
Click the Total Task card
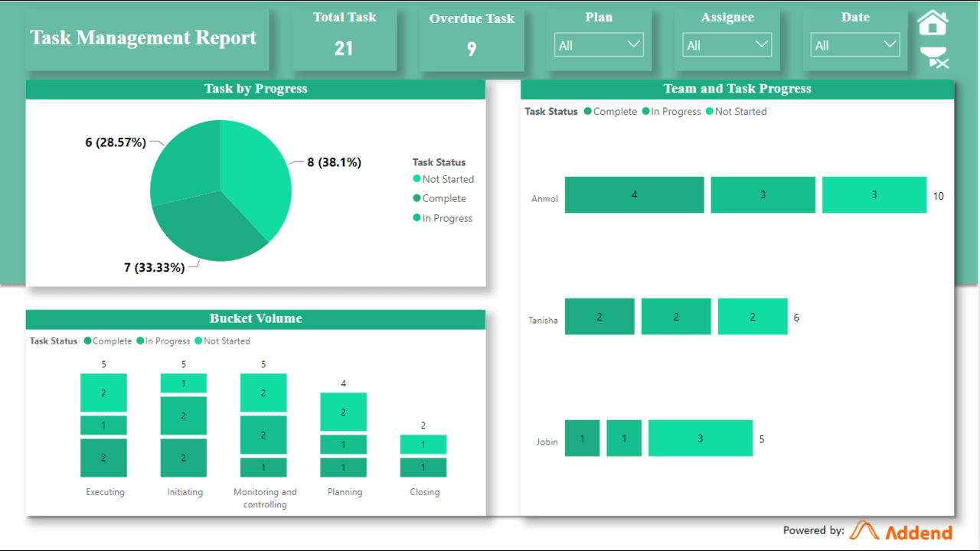point(344,38)
